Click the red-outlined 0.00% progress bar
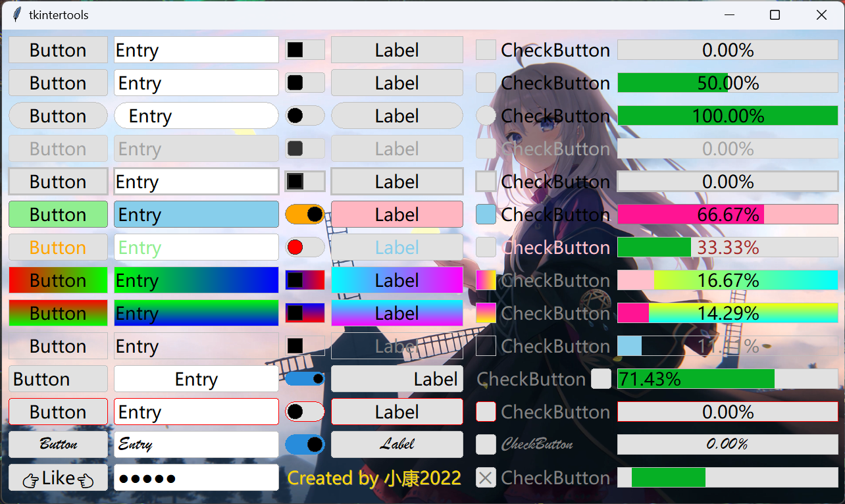 click(x=728, y=412)
